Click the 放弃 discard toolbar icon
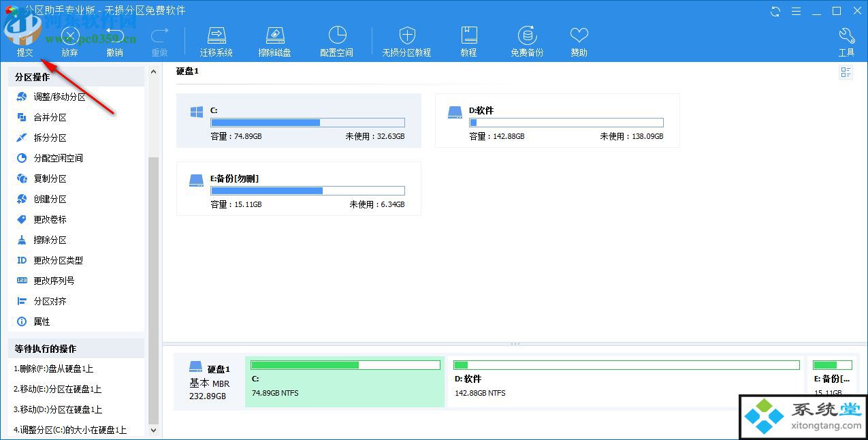 [70, 41]
